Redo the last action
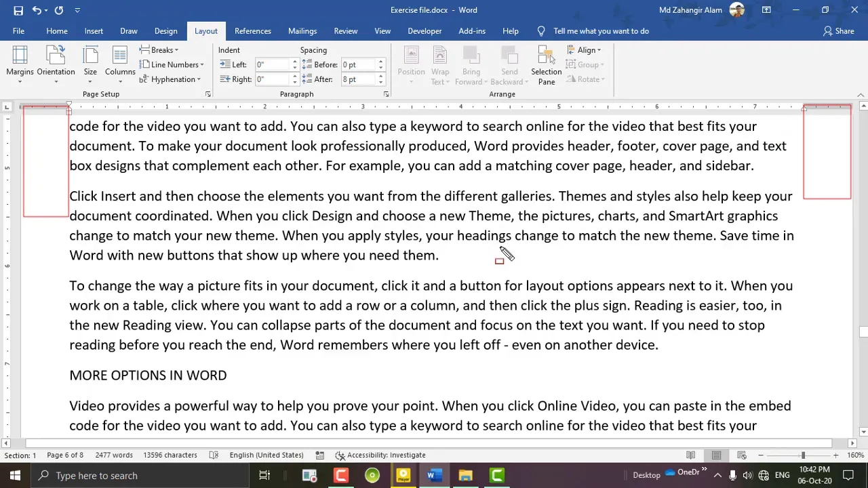This screenshot has height=488, width=868. [x=59, y=10]
